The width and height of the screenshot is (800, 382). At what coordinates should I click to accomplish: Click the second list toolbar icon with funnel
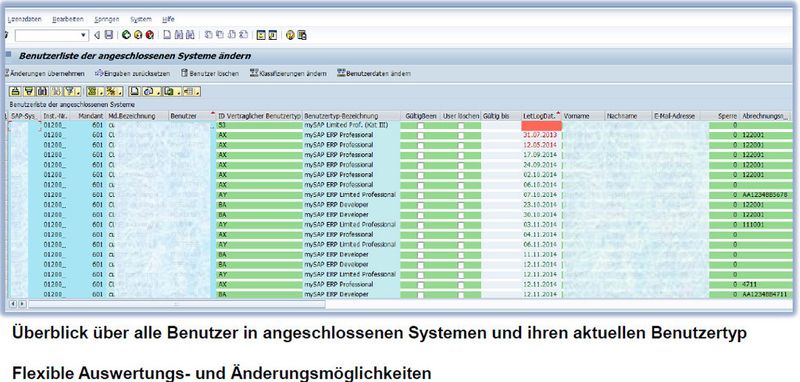[29, 91]
